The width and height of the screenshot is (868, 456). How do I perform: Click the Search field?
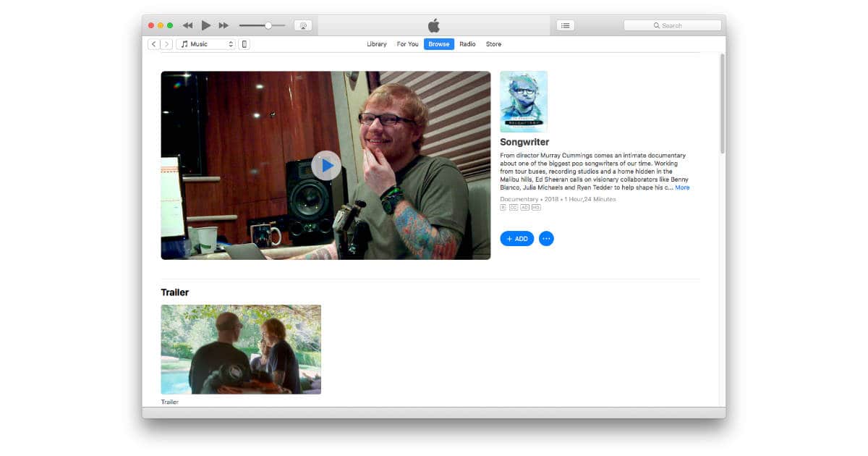click(x=673, y=25)
